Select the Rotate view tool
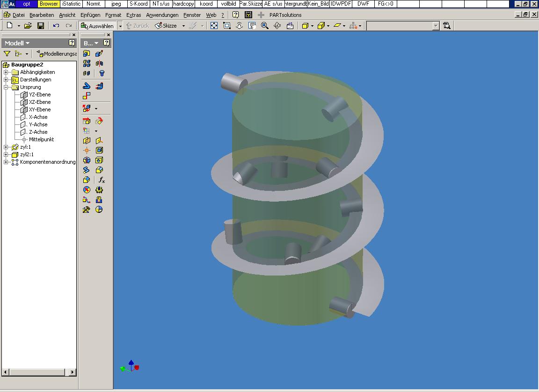Screen dimensions: 539x392 (277, 25)
